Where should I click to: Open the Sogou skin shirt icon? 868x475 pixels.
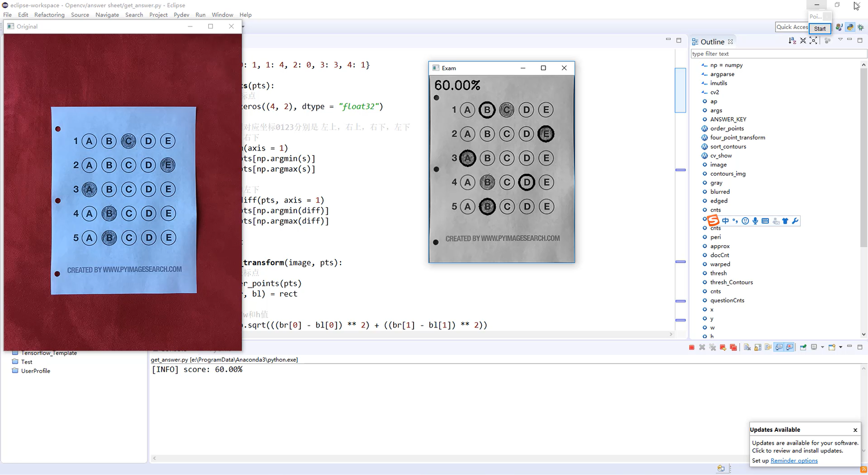click(785, 221)
